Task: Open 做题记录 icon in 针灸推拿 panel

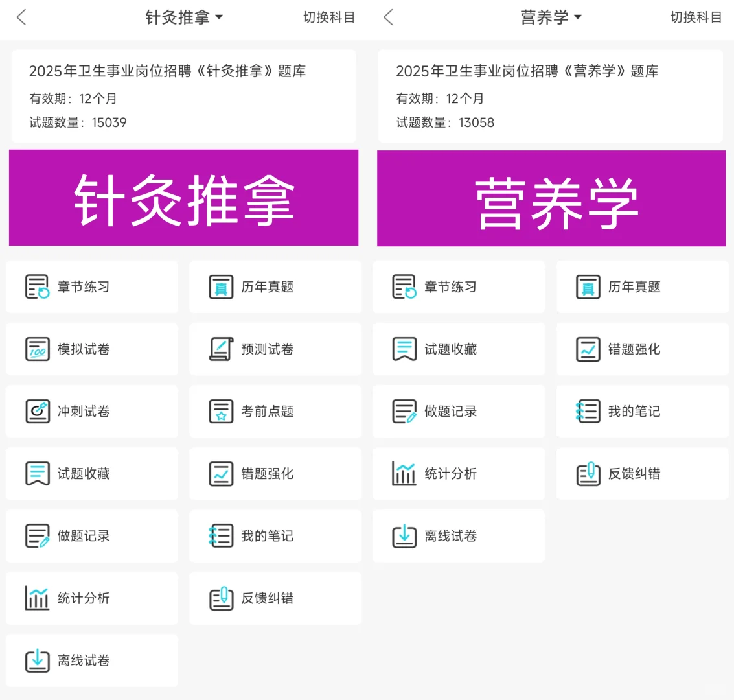Action: click(37, 535)
